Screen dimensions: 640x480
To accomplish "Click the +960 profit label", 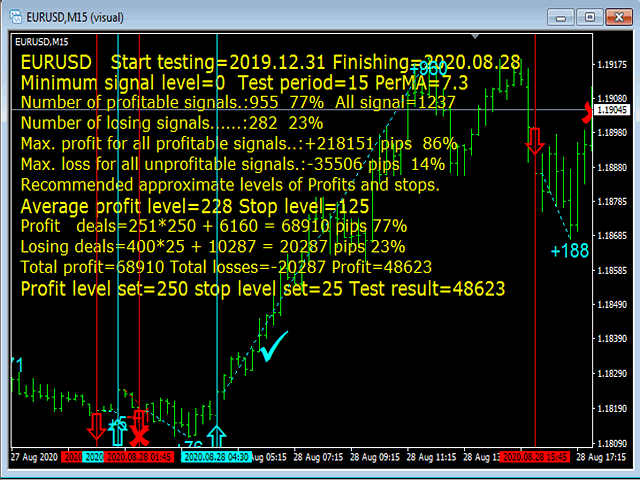I will point(429,69).
